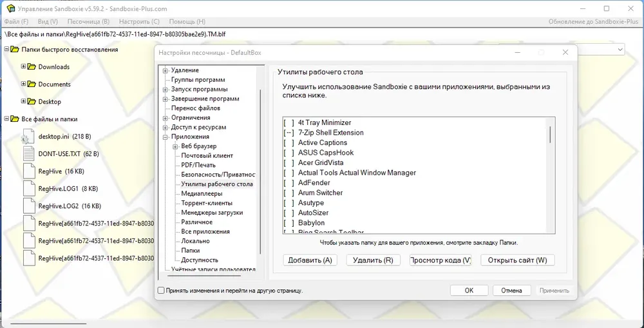644x328 pixels.
Task: Expand the Ограничения node
Action: point(166,118)
